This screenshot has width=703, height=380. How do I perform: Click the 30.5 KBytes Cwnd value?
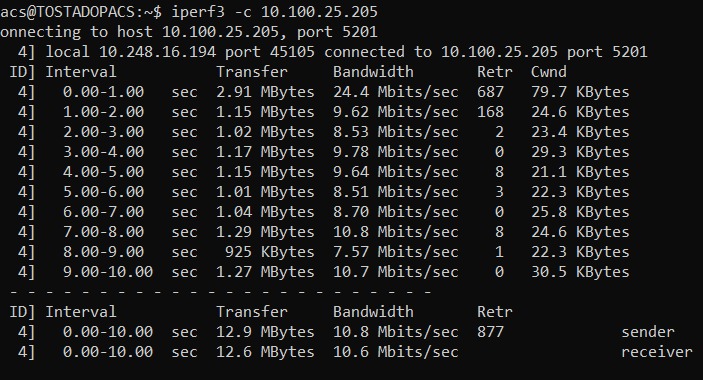coord(580,272)
